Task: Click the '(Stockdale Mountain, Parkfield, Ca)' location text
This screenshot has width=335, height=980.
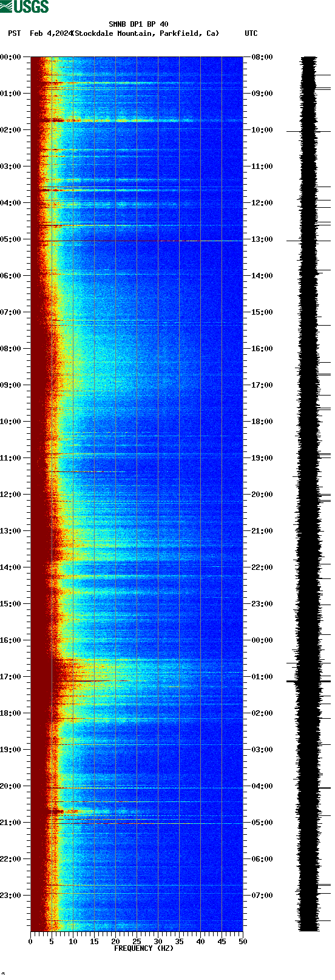Action: pos(145,33)
